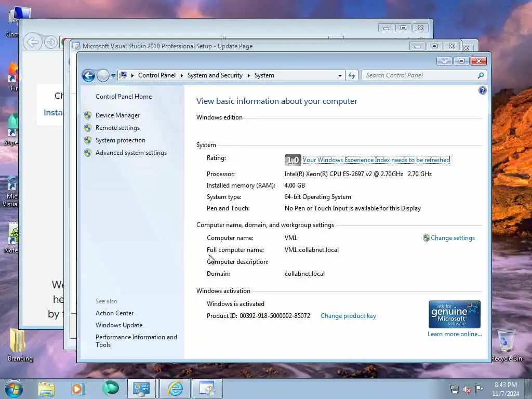This screenshot has height=399, width=532.
Task: Click shield icon beside Device Manager
Action: coord(88,115)
